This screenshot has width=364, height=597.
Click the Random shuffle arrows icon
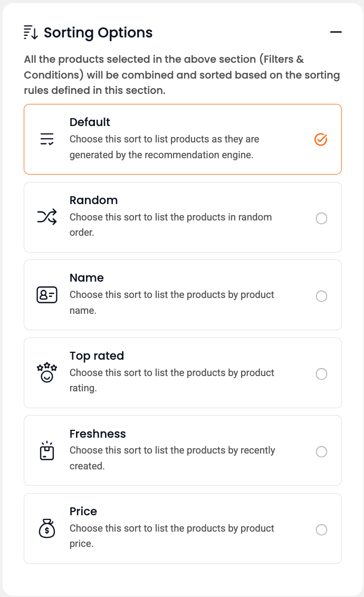coord(47,217)
